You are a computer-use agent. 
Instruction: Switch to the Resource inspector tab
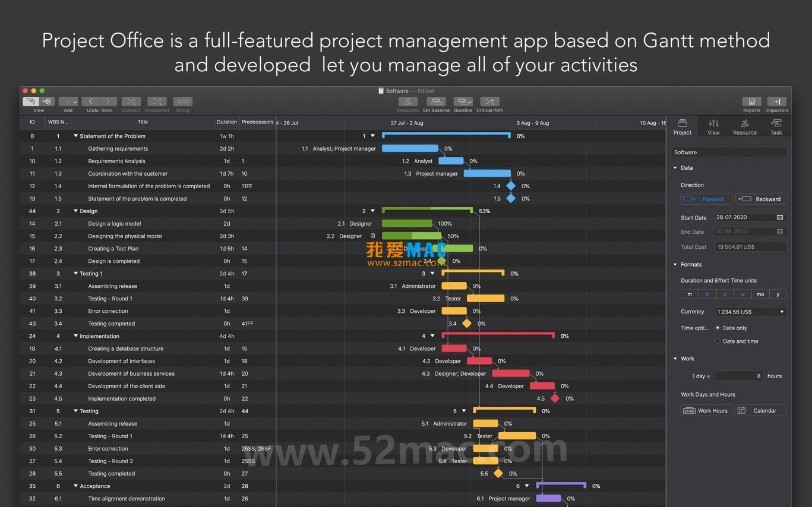pos(744,125)
